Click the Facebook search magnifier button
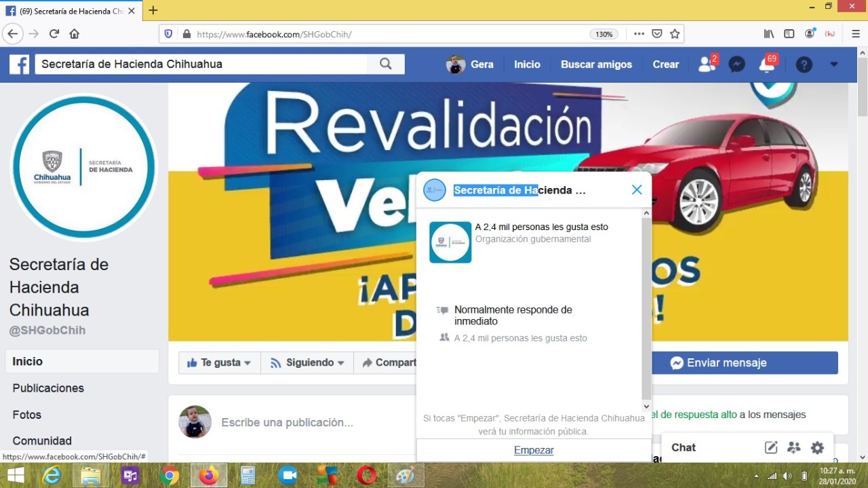 386,64
